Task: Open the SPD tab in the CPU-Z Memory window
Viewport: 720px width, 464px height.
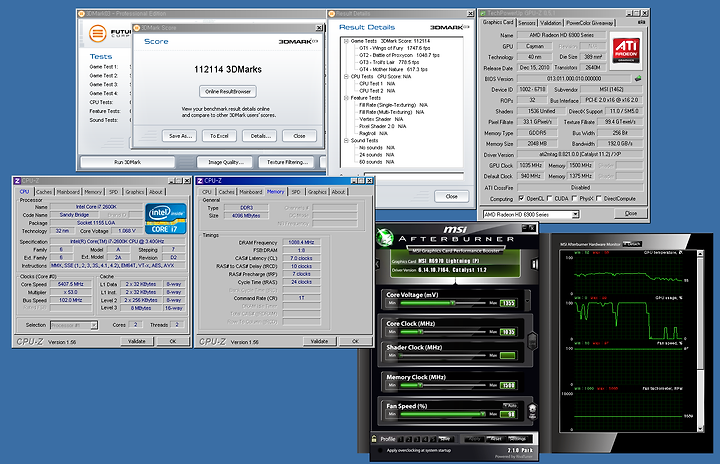Action: point(296,192)
